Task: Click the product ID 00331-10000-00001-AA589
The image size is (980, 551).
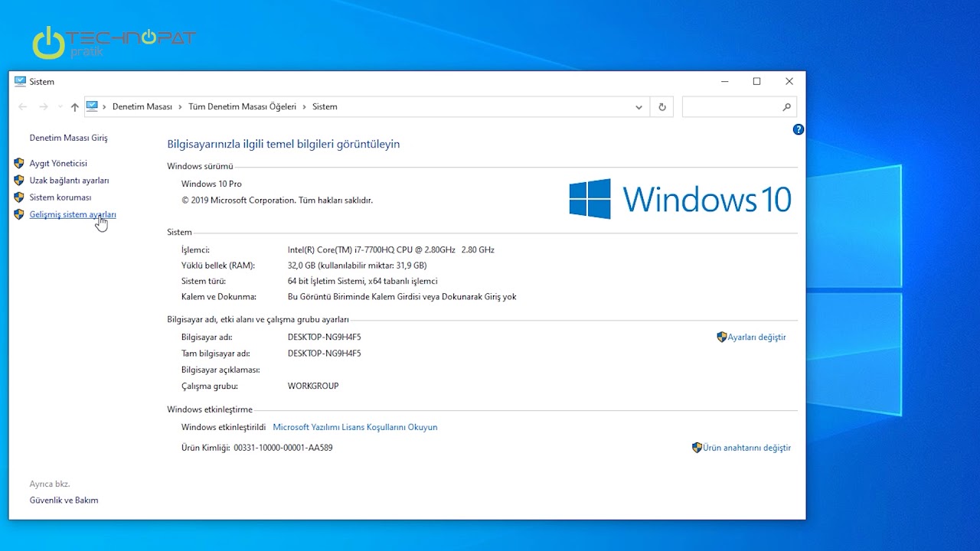Action: click(x=283, y=448)
